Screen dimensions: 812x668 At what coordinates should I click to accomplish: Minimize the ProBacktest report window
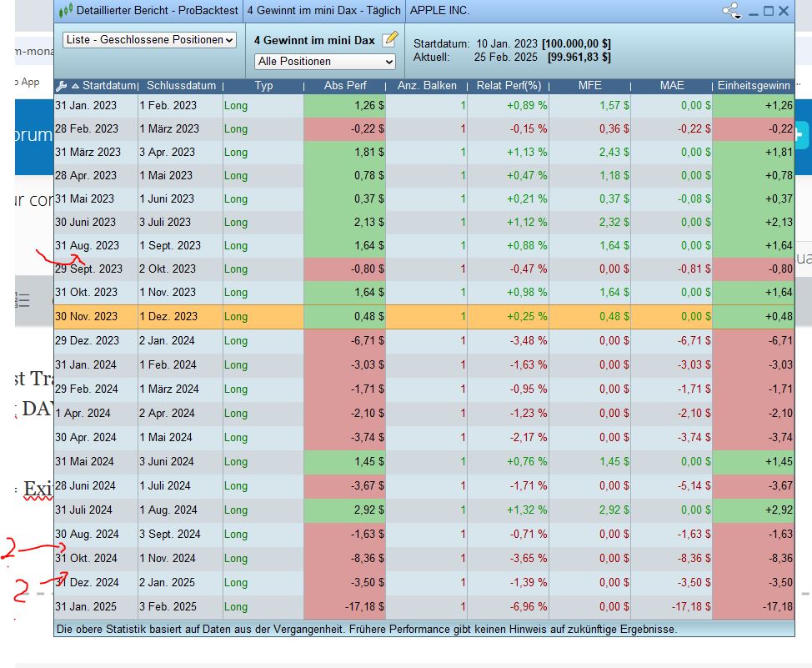754,12
